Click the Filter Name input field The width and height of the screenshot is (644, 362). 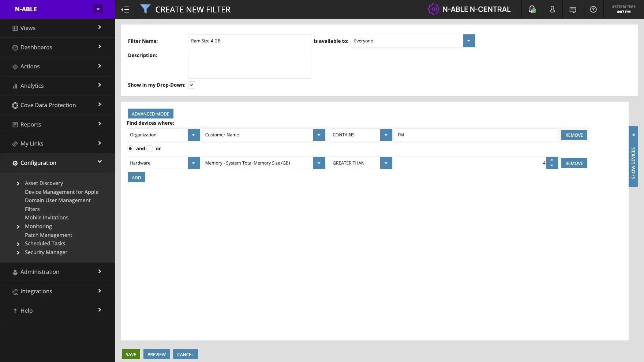[x=250, y=41]
